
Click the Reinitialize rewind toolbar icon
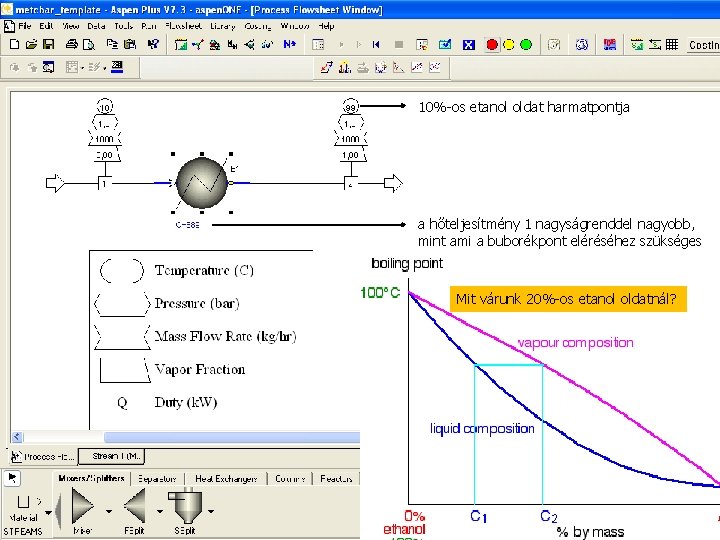pyautogui.click(x=376, y=45)
